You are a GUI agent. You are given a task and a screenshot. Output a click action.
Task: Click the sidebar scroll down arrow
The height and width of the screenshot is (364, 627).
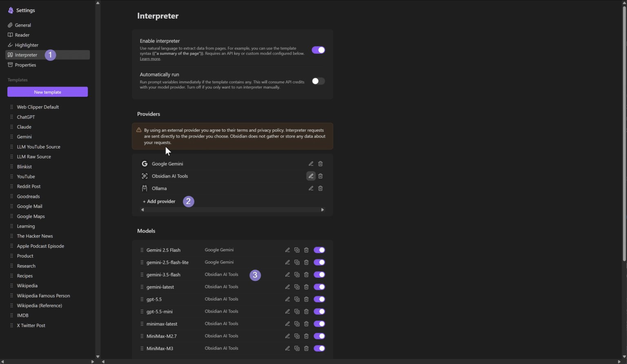(x=98, y=356)
